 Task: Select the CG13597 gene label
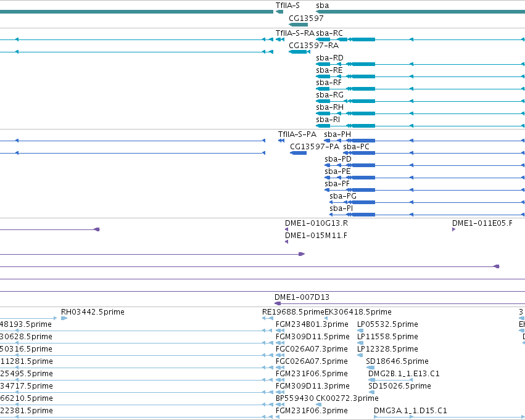(306, 18)
